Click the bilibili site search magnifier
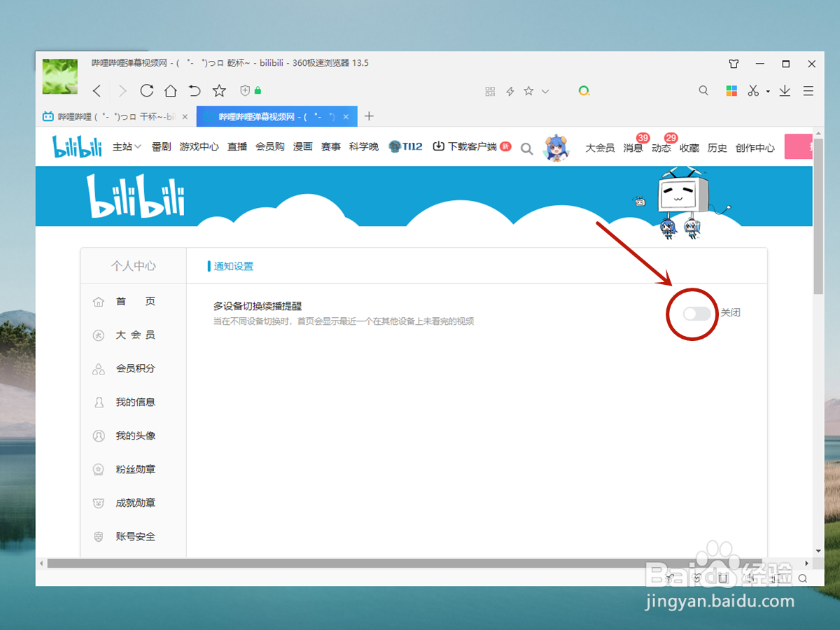The width and height of the screenshot is (840, 630). pos(527,148)
